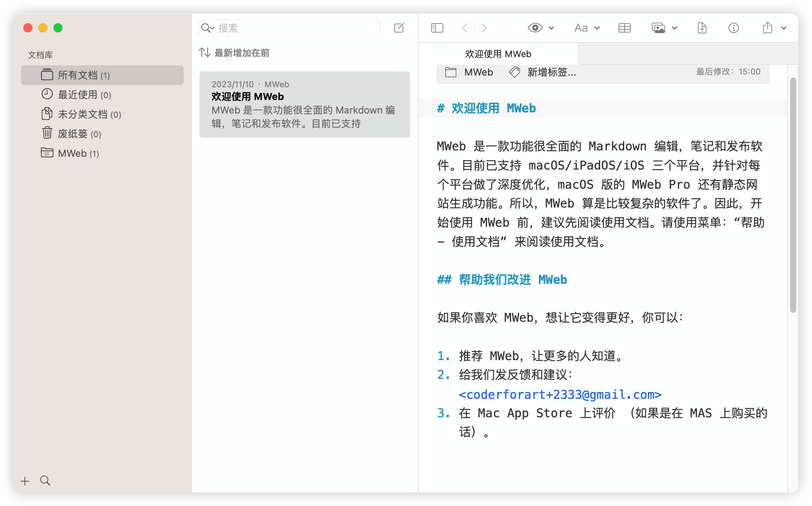
Task: Click the clock icon beside 最近使用
Action: (47, 94)
